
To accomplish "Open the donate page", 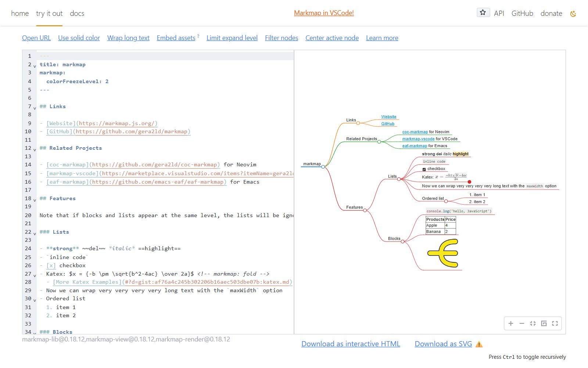I will pyautogui.click(x=551, y=13).
